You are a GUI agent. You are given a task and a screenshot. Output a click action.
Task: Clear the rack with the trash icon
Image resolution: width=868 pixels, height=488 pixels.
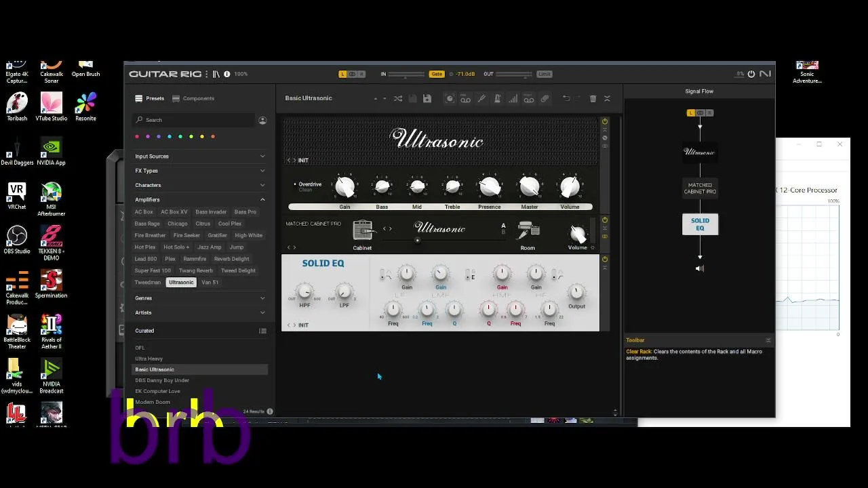tap(593, 98)
